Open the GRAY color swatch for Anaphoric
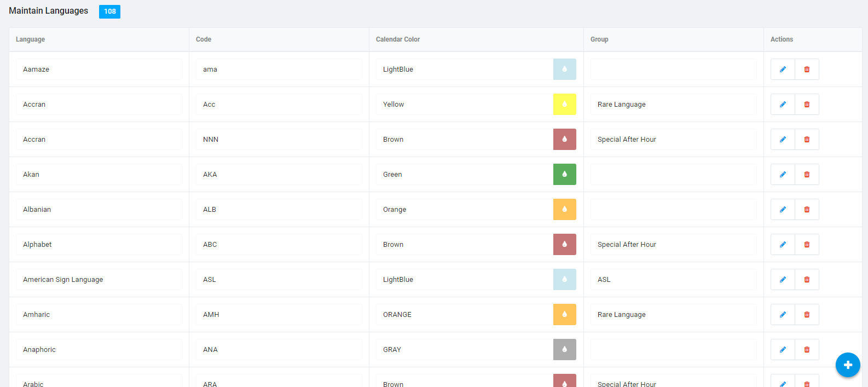The image size is (868, 387). pyautogui.click(x=565, y=350)
